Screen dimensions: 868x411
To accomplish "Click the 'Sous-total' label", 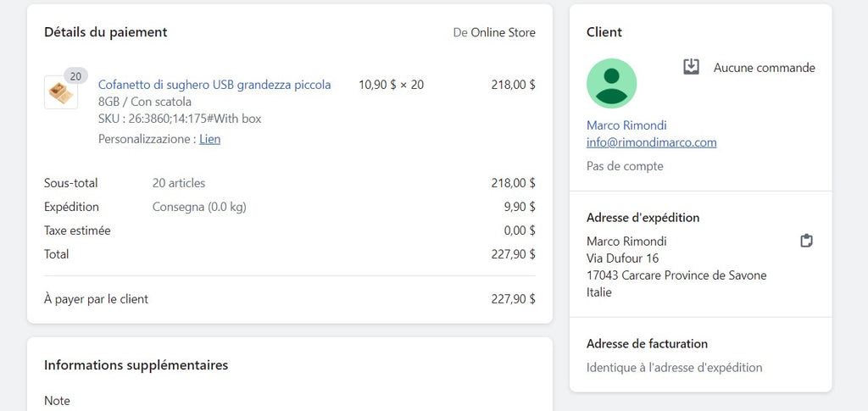I will click(x=71, y=183).
